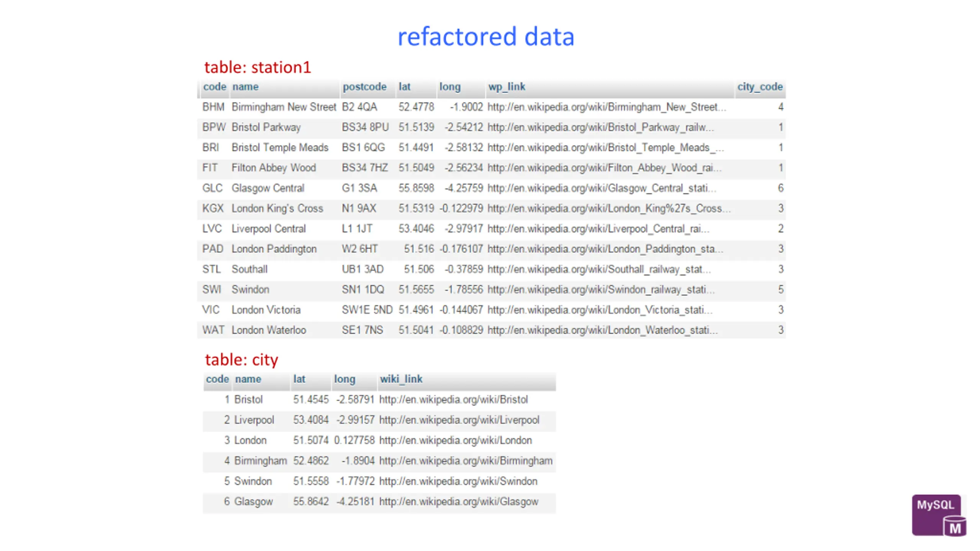The width and height of the screenshot is (980, 551).
Task: Click the PAD station code
Action: (x=212, y=249)
